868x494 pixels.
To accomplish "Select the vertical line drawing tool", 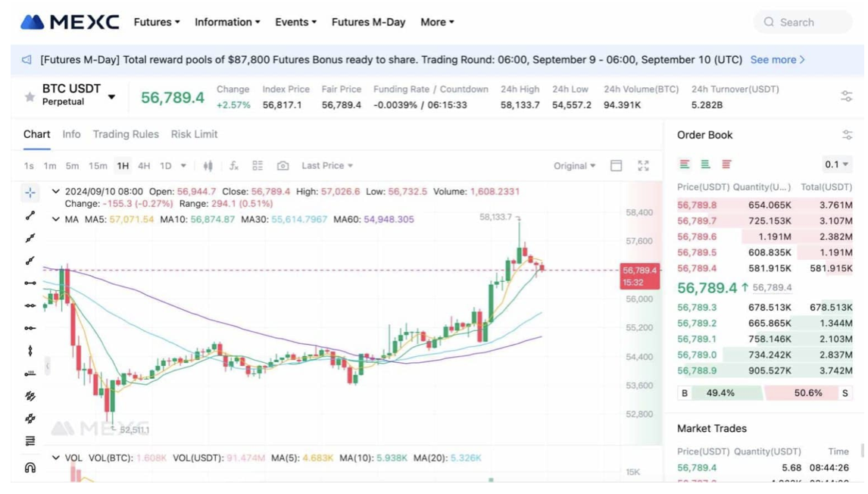I will click(x=30, y=351).
